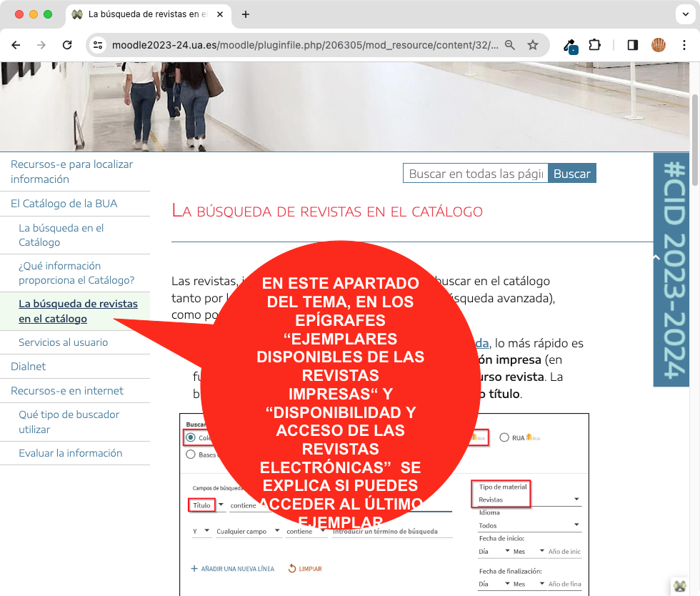This screenshot has height=596, width=700.
Task: Open Servicios al usuario in the sidebar
Action: click(63, 342)
